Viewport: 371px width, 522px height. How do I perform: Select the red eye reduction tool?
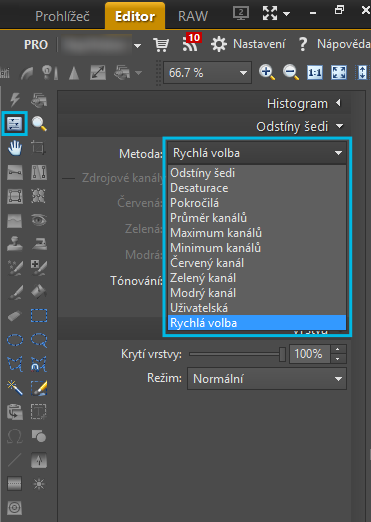click(x=39, y=220)
